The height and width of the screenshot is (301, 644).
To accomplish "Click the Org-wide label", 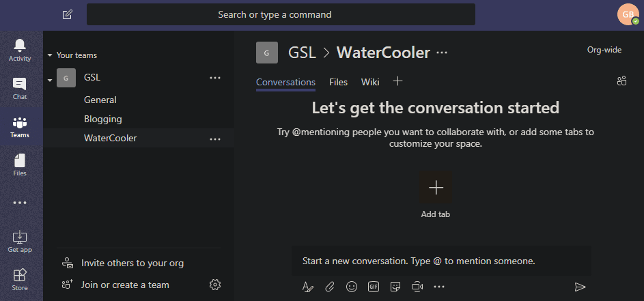I will click(x=604, y=50).
